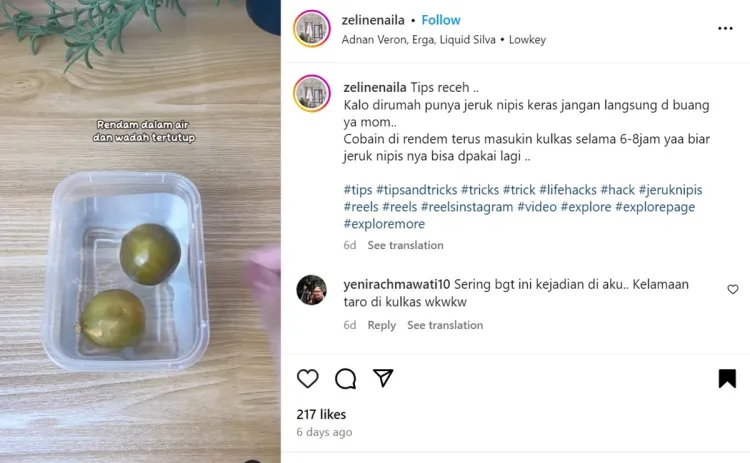
Task: Like the post with heart icon
Action: coord(308,378)
